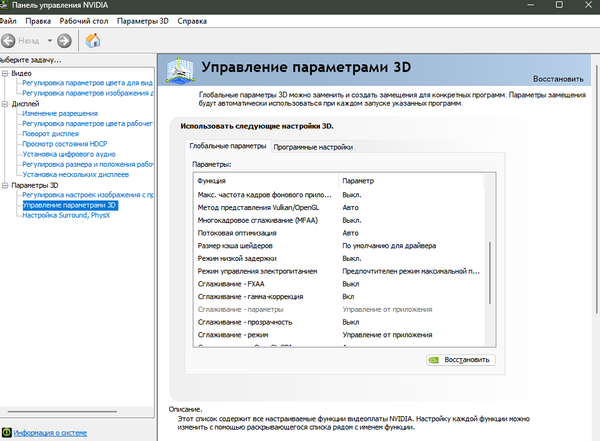Screen dimensions: 600x441
Task: Open the Параметры 3D menu
Action: 143,21
